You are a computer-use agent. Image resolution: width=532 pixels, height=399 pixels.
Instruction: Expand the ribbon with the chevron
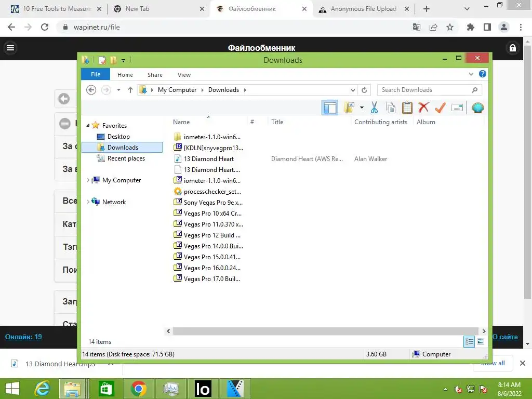point(471,74)
